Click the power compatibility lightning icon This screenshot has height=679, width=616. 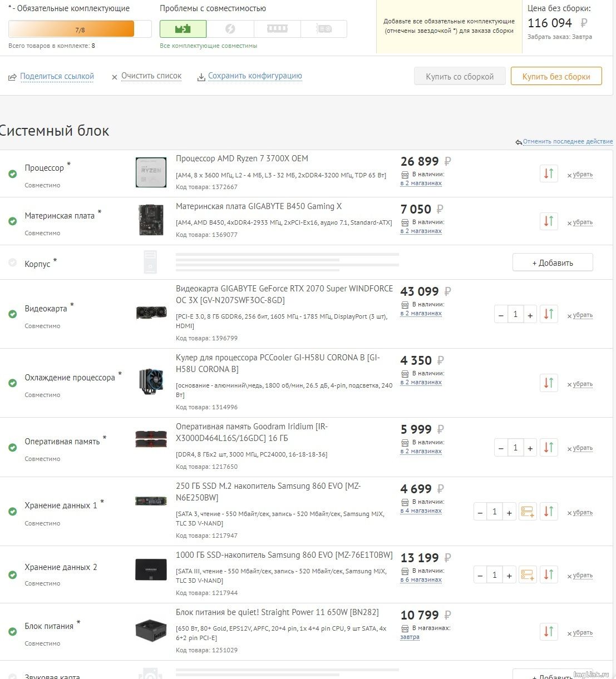pos(230,29)
